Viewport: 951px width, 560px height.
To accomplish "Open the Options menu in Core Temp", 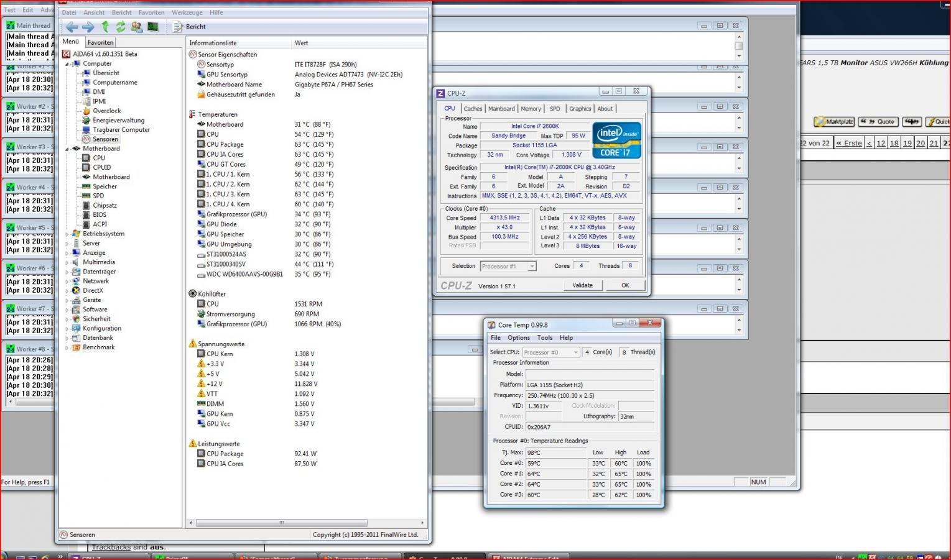I will [x=518, y=337].
